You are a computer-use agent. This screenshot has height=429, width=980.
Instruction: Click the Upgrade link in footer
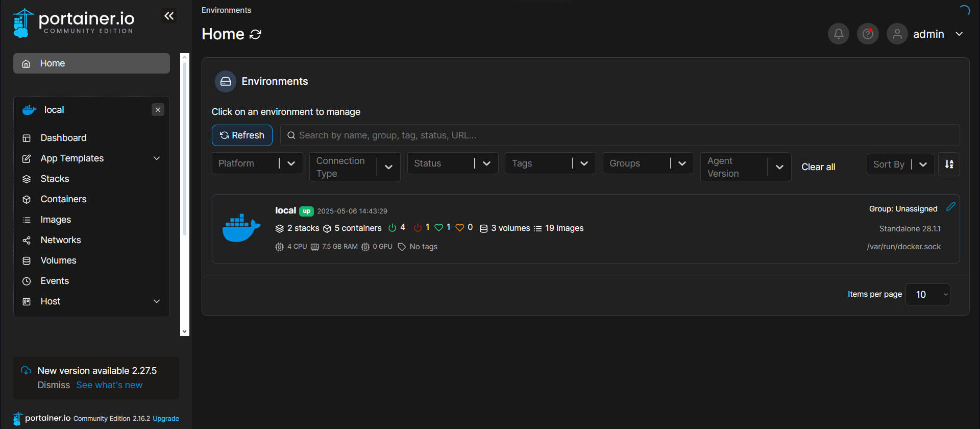[166, 418]
